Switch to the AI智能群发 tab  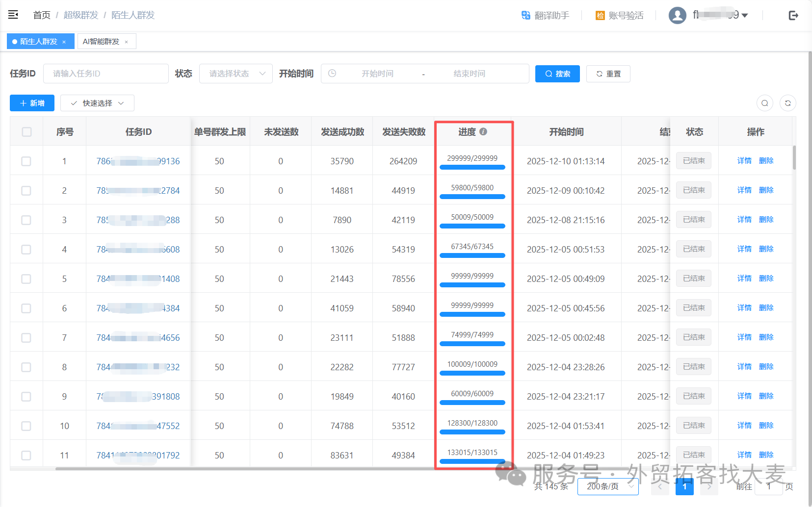(101, 42)
